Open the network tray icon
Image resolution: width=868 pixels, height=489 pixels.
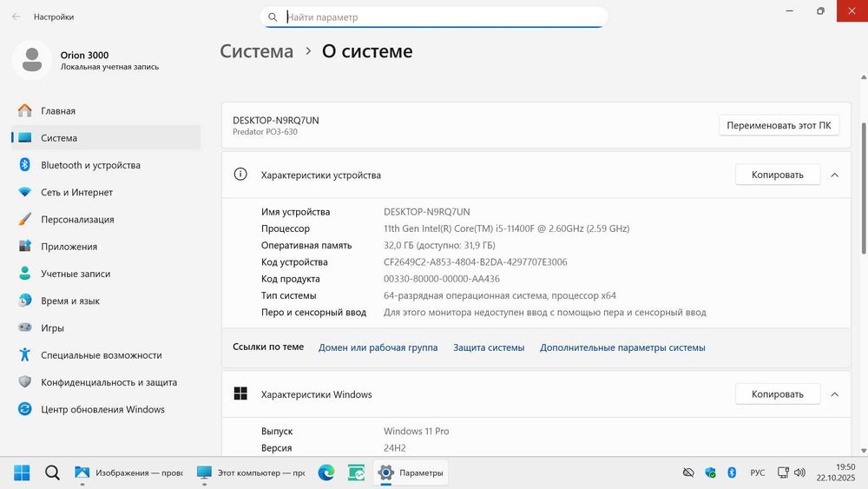[x=783, y=472]
